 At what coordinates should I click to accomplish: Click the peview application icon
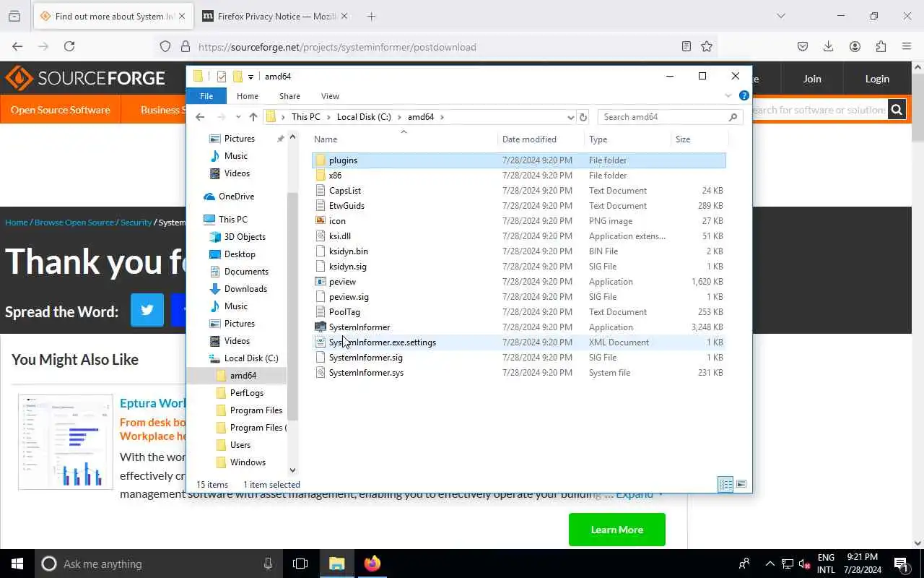point(321,282)
